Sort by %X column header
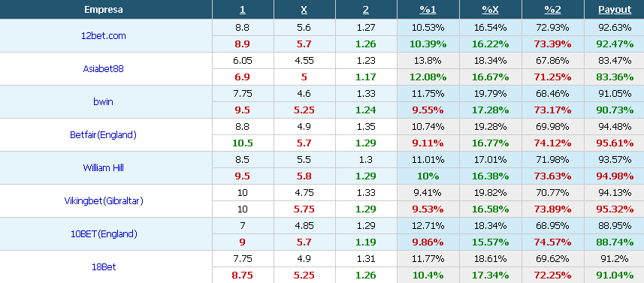644x283 pixels. click(x=491, y=10)
